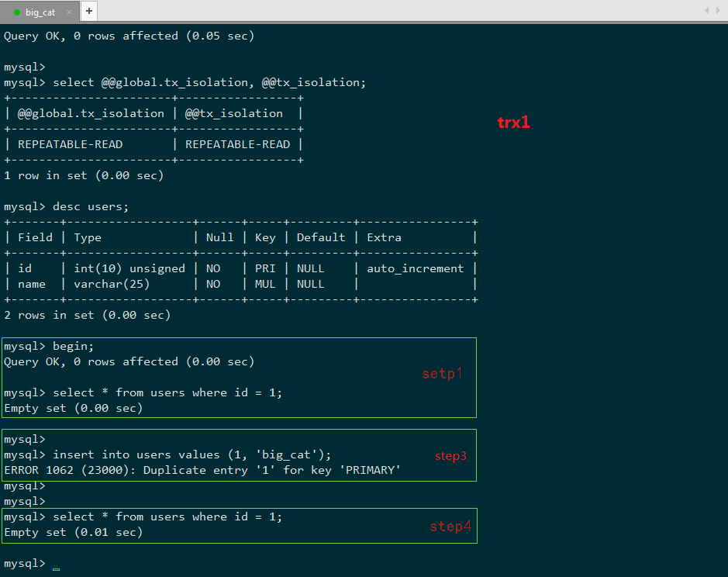
Task: Click the 'int(10) unsigned' type value
Action: [x=129, y=268]
